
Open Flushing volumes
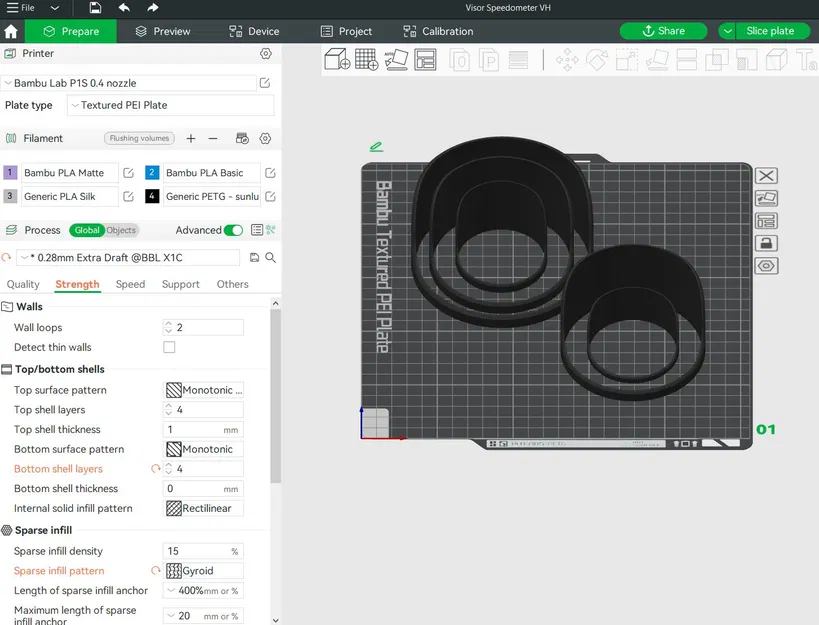139,138
